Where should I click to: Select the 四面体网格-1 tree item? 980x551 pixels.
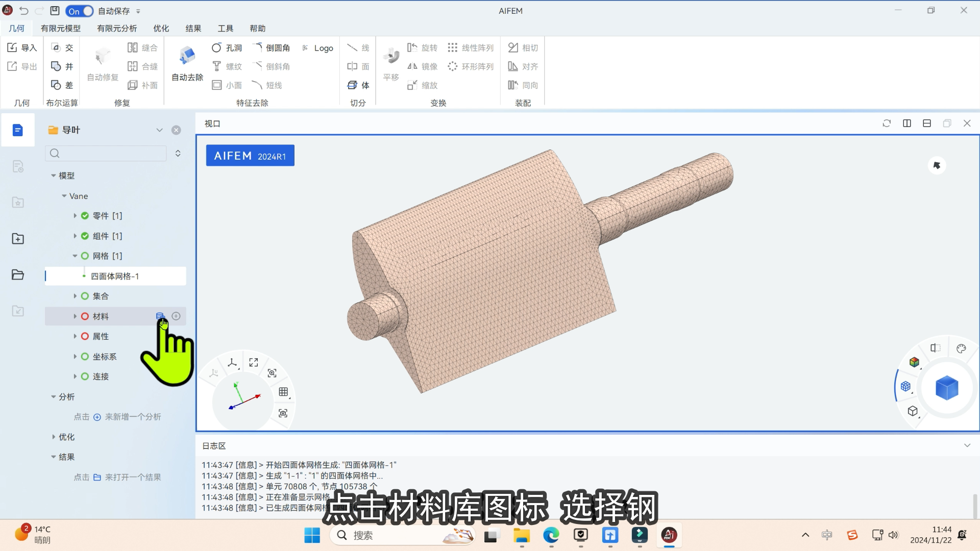pyautogui.click(x=115, y=276)
